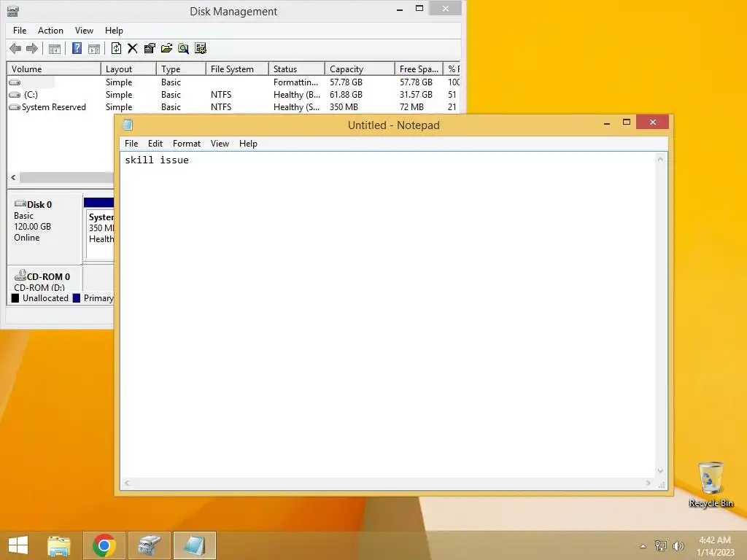The image size is (747, 560).
Task: Click the black Unallocated legend swatch
Action: pyautogui.click(x=15, y=298)
